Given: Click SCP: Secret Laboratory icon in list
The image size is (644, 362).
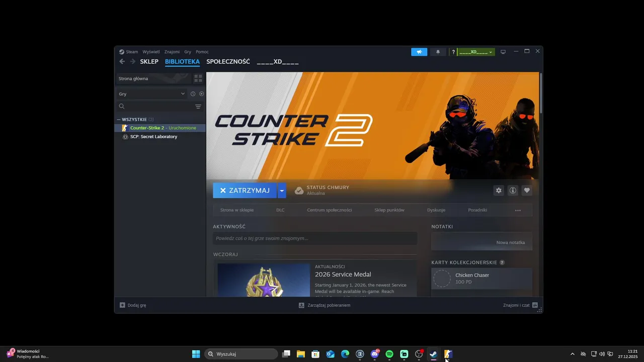Looking at the screenshot, I should coord(125,137).
